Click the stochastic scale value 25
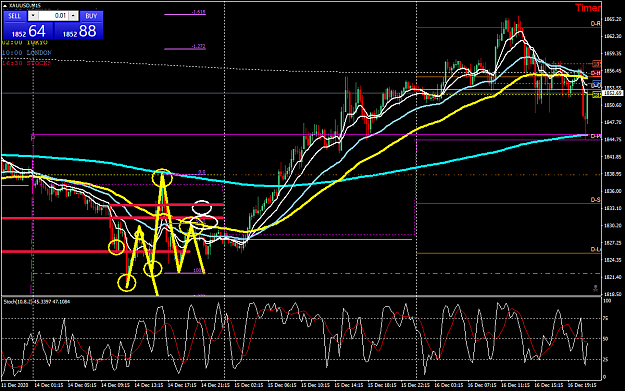625x391 pixels. point(606,360)
